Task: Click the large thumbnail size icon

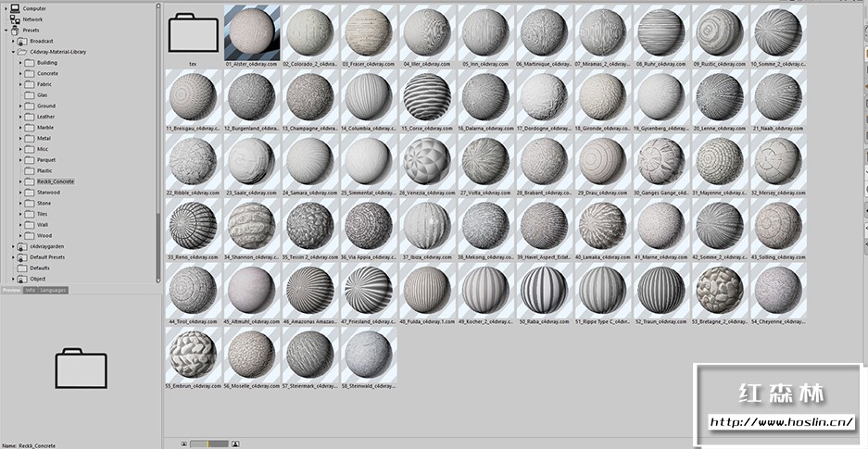Action: pos(235,443)
